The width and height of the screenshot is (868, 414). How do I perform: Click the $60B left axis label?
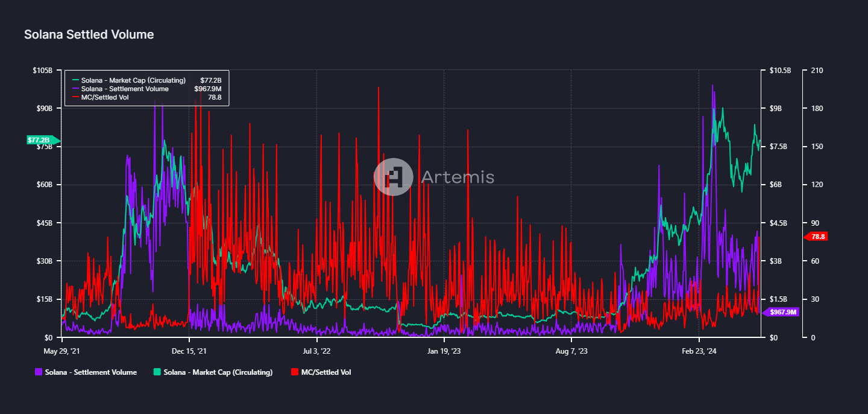click(45, 185)
